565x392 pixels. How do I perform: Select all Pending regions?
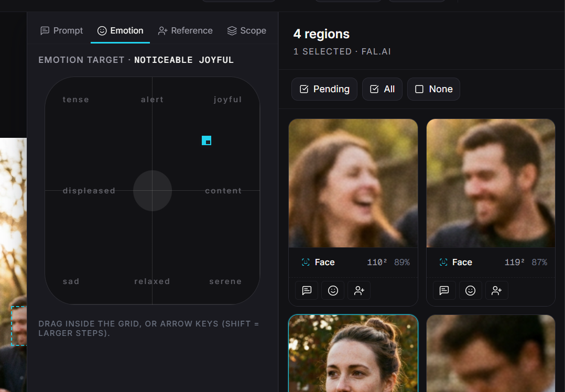(x=324, y=89)
